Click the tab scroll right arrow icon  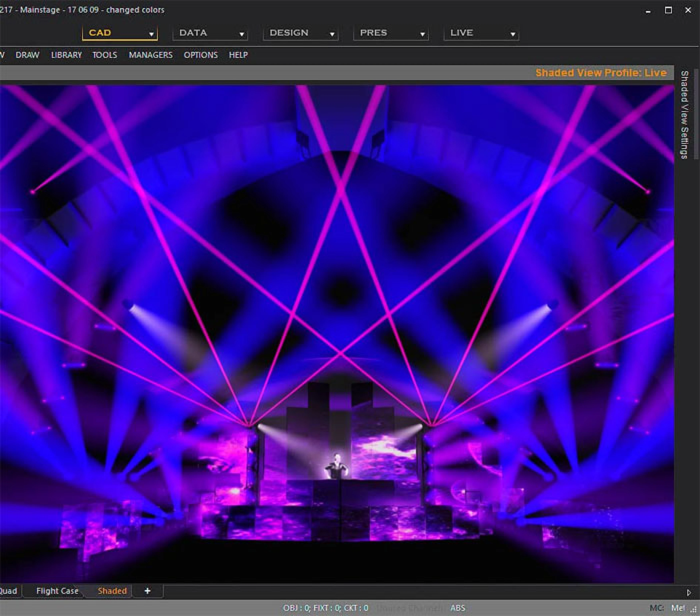(689, 592)
